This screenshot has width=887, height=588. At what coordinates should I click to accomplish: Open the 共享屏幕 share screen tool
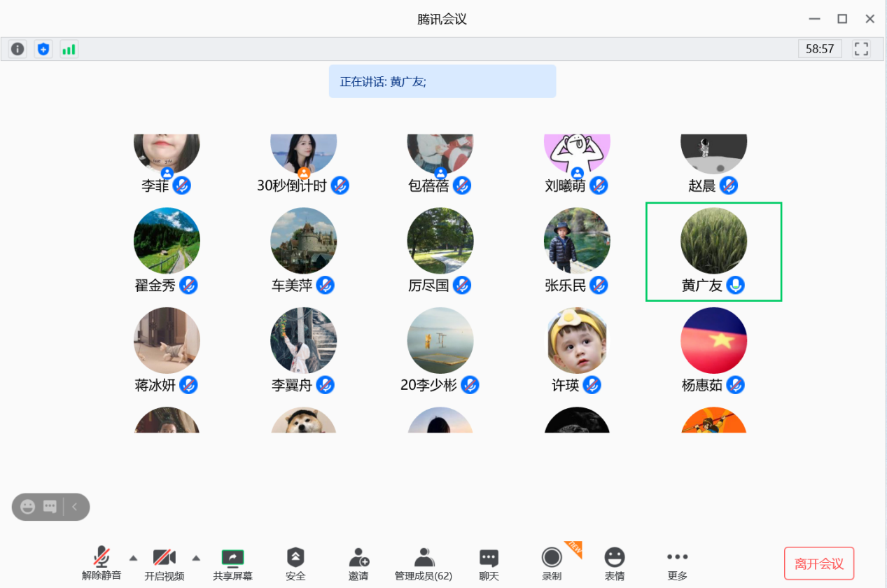pos(232,564)
